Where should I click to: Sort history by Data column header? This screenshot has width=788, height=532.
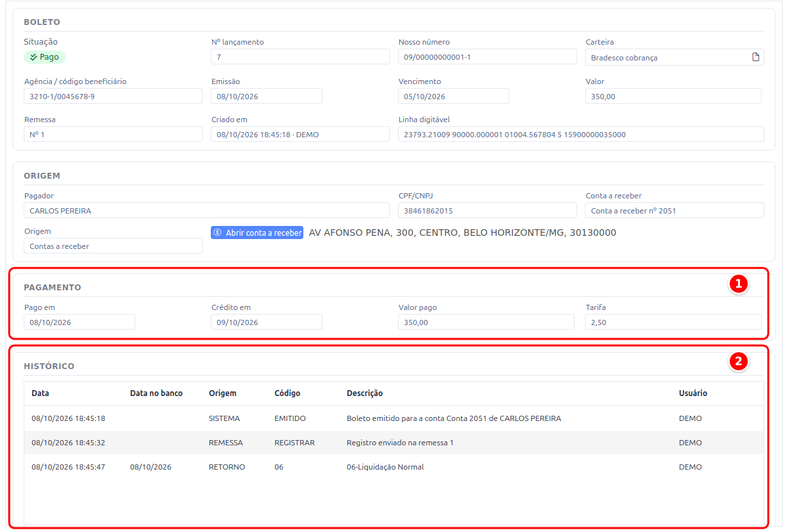pyautogui.click(x=40, y=393)
